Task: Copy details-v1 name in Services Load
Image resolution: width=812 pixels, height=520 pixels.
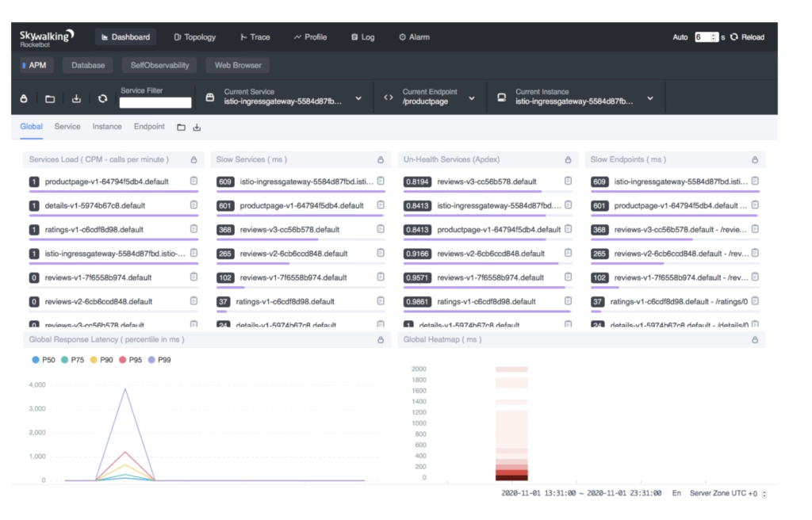Action: 193,205
